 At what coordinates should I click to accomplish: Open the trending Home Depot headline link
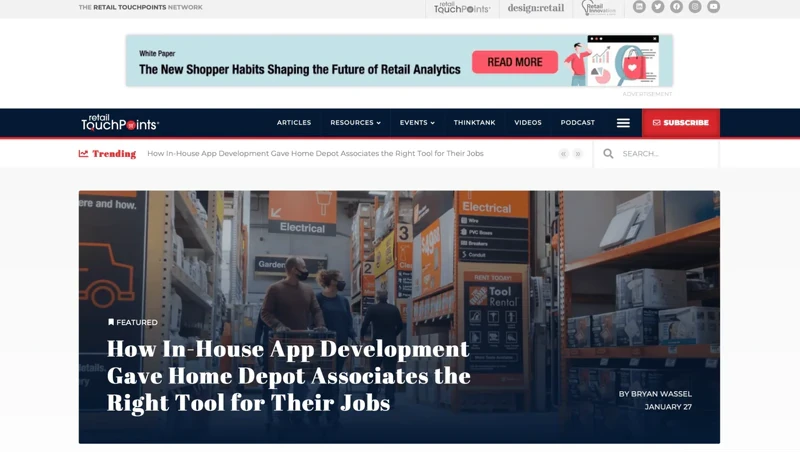(315, 154)
